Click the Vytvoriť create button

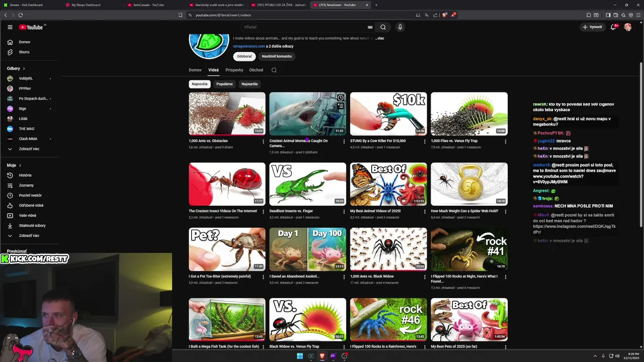592,27
